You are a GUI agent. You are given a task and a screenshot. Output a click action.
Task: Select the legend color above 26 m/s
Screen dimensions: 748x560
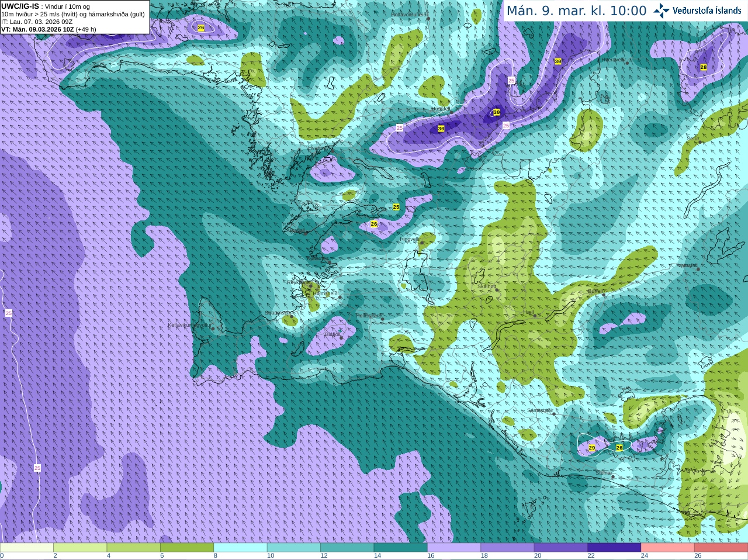[x=721, y=548]
